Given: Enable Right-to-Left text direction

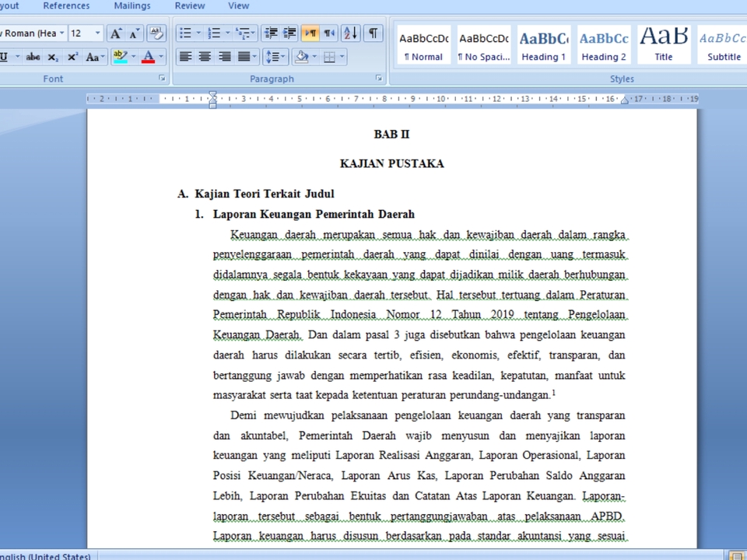Looking at the screenshot, I should (328, 33).
